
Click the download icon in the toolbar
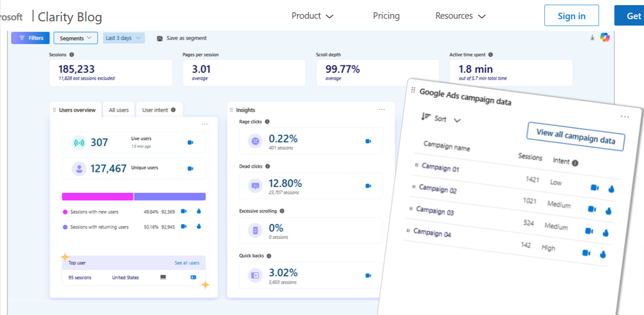pos(592,38)
